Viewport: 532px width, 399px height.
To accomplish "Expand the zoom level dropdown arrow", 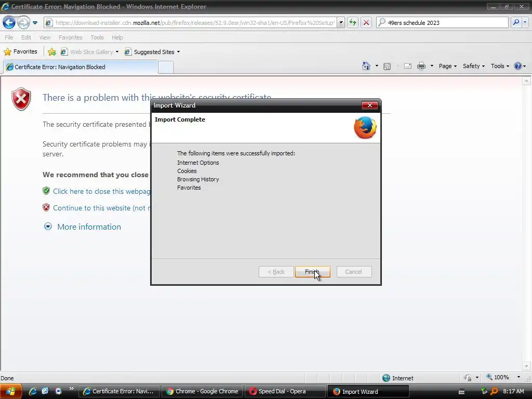I will [x=518, y=377].
